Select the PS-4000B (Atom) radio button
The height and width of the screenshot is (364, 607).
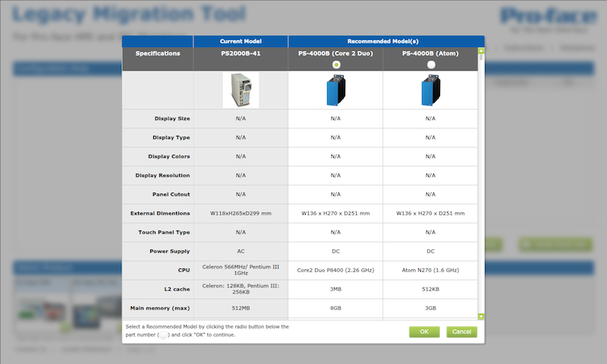(x=431, y=64)
